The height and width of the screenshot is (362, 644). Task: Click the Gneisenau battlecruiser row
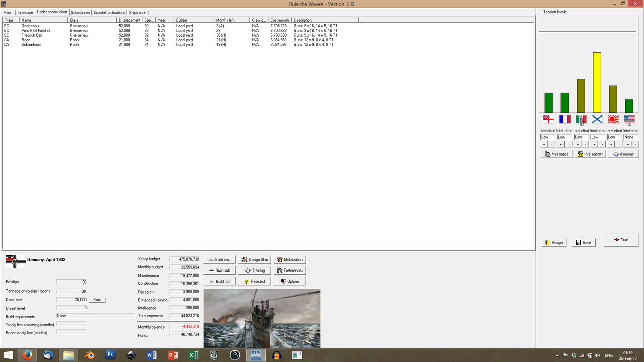pos(50,26)
